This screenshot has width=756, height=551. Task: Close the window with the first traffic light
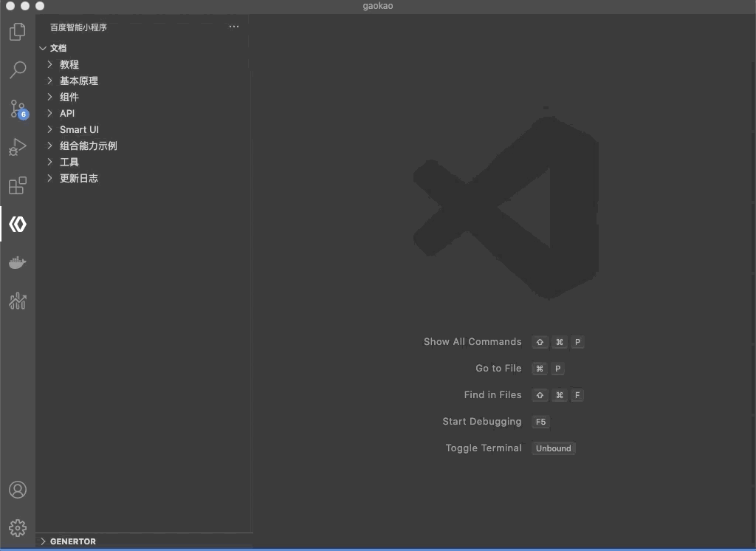[x=10, y=6]
